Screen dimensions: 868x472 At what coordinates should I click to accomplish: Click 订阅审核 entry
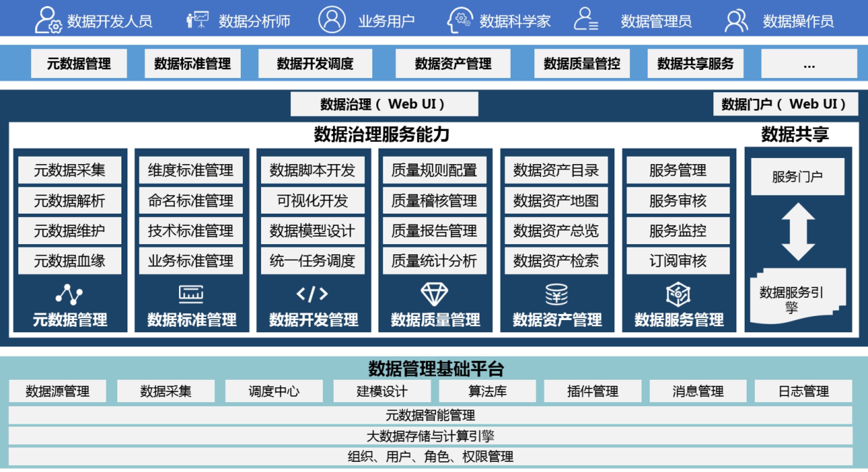[678, 260]
